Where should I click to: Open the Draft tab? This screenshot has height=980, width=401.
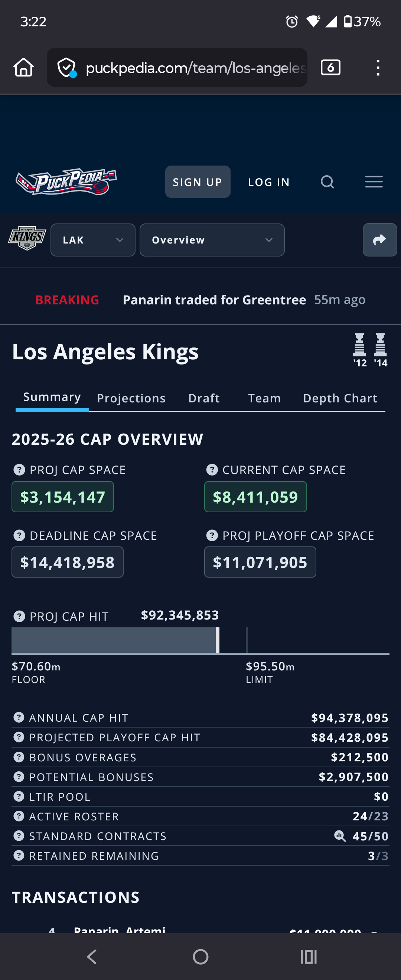(x=204, y=398)
